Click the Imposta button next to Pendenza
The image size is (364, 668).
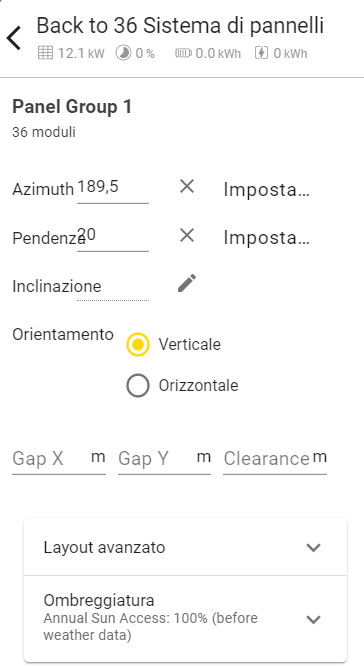pyautogui.click(x=266, y=238)
